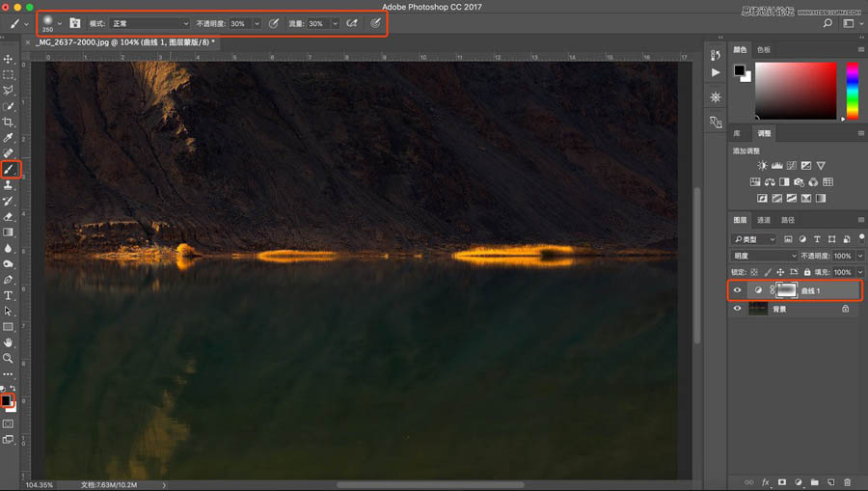This screenshot has height=491, width=868.
Task: Open the Actions panel play icon
Action: click(716, 72)
